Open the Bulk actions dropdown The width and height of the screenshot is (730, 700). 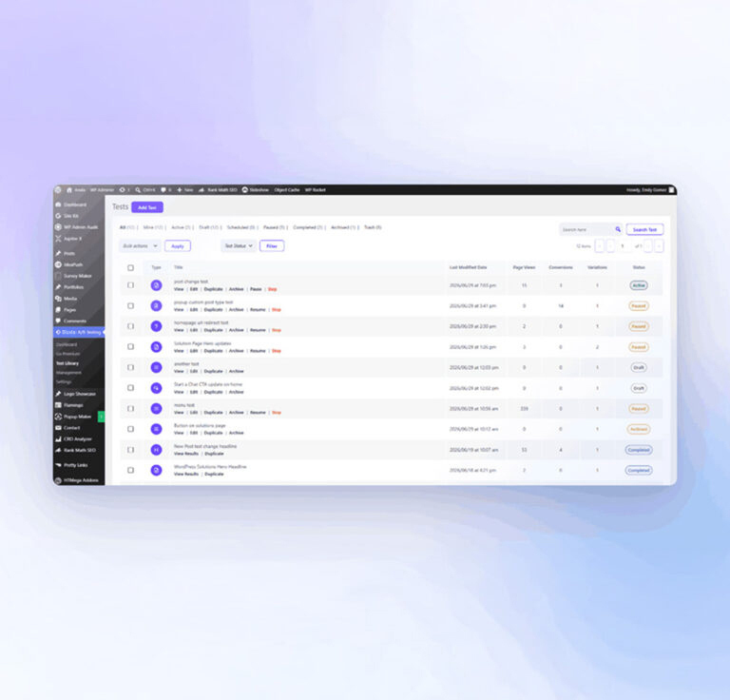[x=140, y=246]
